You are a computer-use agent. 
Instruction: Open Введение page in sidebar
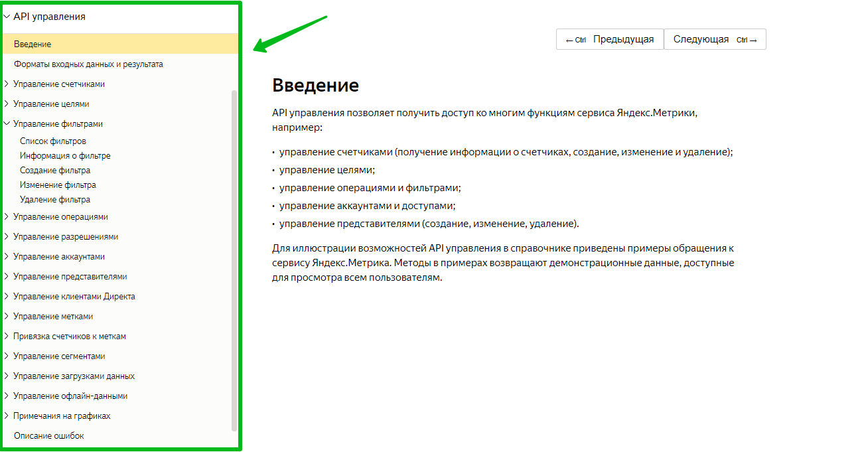click(x=33, y=44)
